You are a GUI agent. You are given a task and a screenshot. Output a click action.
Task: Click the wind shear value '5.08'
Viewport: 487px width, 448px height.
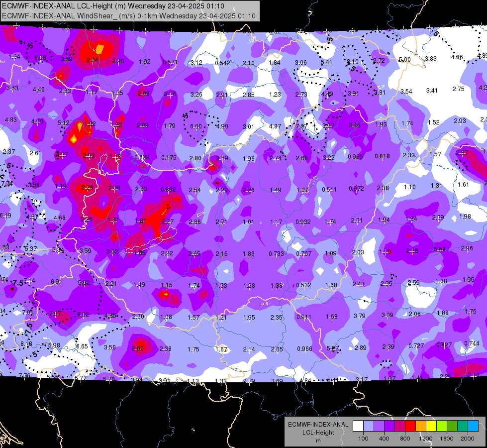[439, 249]
